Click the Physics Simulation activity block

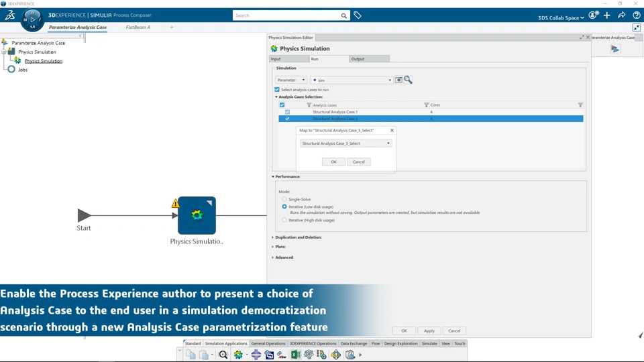[197, 215]
